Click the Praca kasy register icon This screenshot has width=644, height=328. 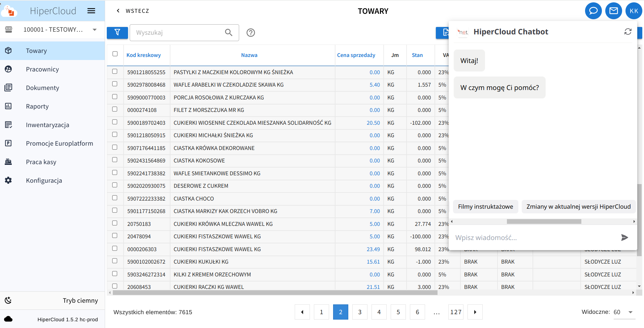[8, 162]
